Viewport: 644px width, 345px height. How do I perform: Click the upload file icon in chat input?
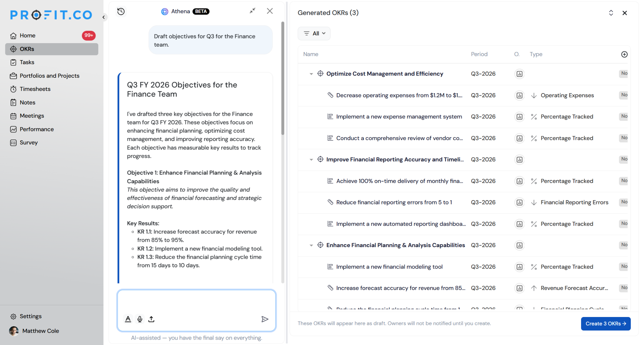tap(152, 319)
